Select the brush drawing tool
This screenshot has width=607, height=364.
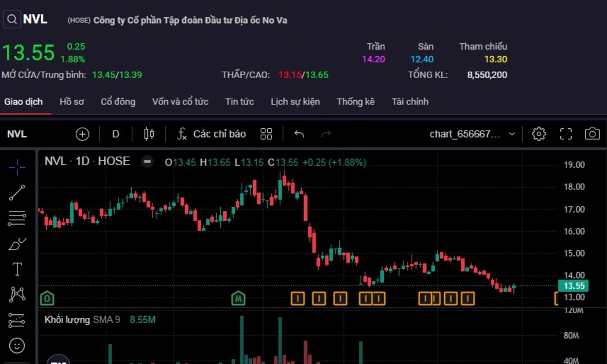17,244
